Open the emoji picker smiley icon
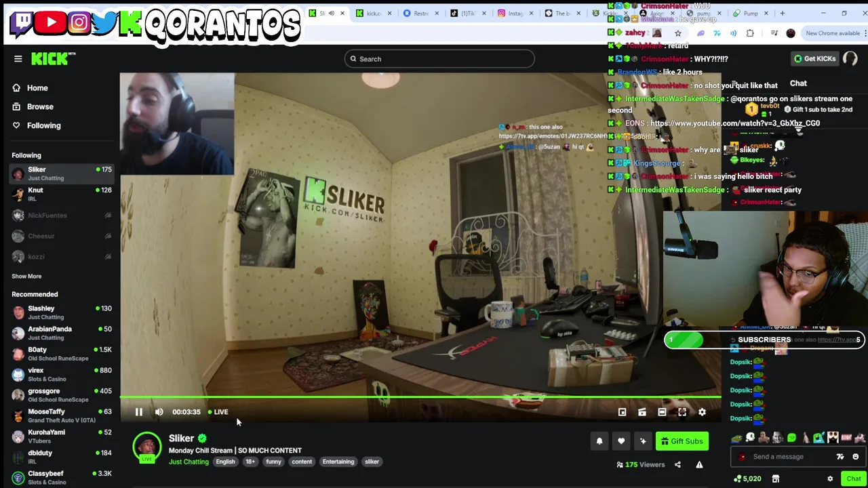868x488 pixels. click(x=856, y=457)
